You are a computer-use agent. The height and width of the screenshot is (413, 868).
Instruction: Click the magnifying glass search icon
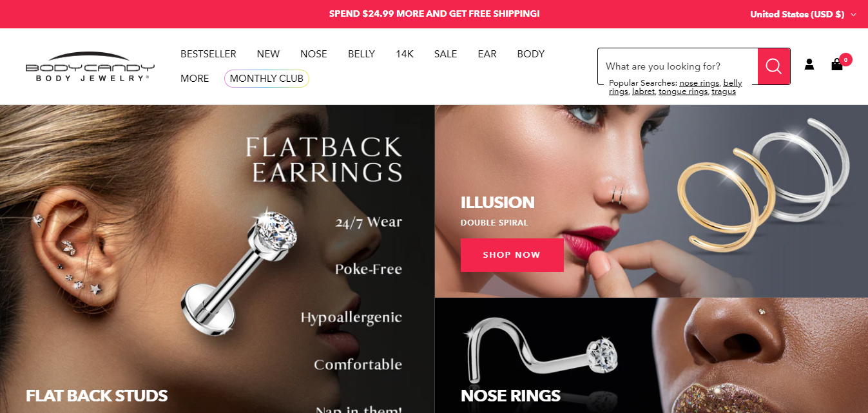coord(774,66)
